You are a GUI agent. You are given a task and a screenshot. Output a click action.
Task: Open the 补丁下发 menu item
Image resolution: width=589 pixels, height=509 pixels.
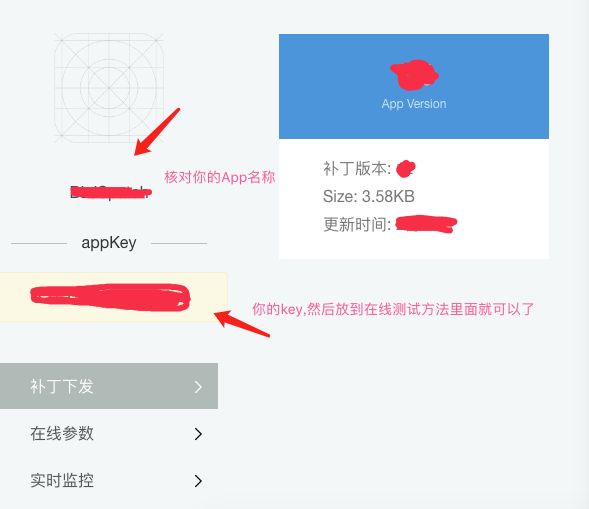pyautogui.click(x=109, y=386)
